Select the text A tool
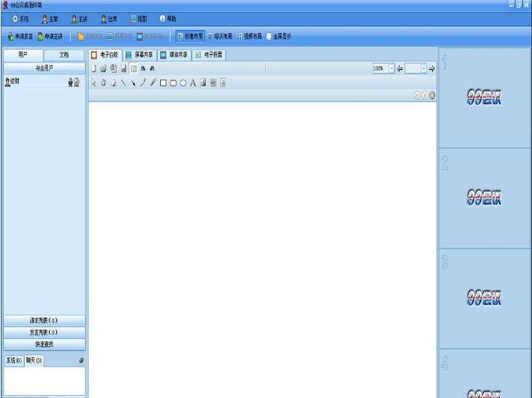The width and height of the screenshot is (532, 398). [193, 83]
